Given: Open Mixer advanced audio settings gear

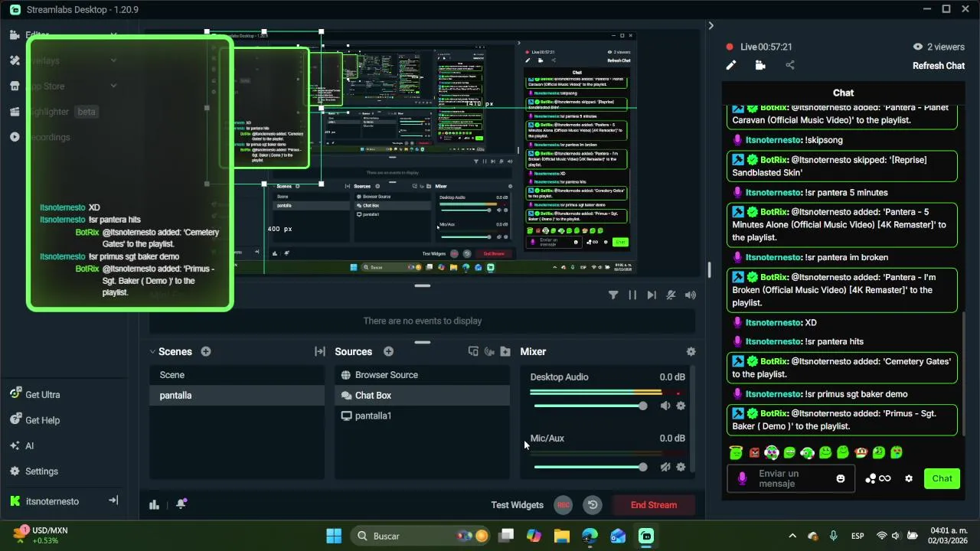Looking at the screenshot, I should (x=691, y=351).
